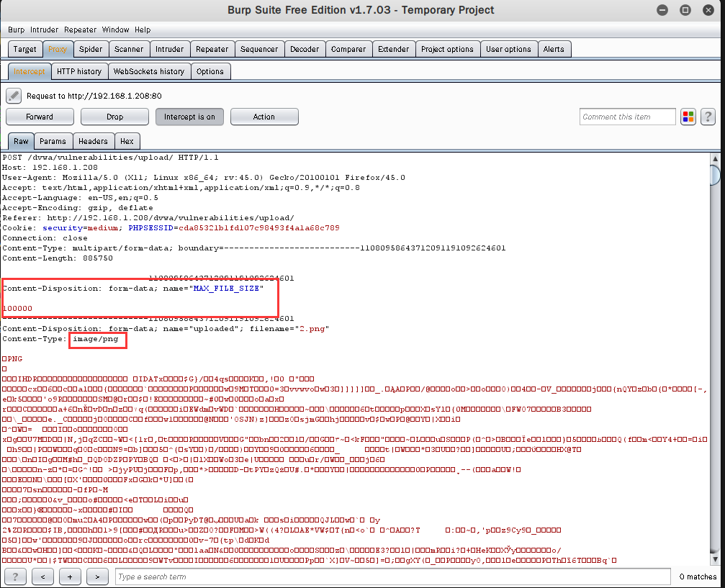This screenshot has width=725, height=588.
Task: Open the Decoder tab
Action: click(x=305, y=49)
